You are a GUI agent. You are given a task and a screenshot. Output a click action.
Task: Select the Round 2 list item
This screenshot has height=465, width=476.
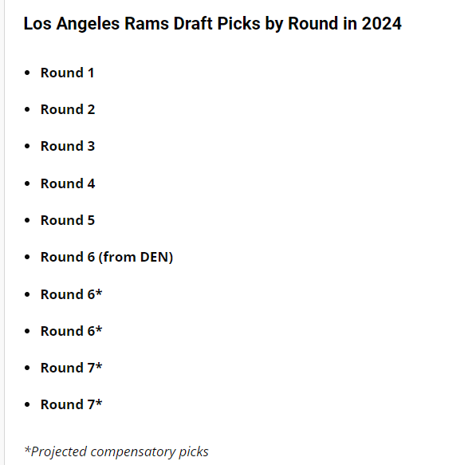(68, 109)
